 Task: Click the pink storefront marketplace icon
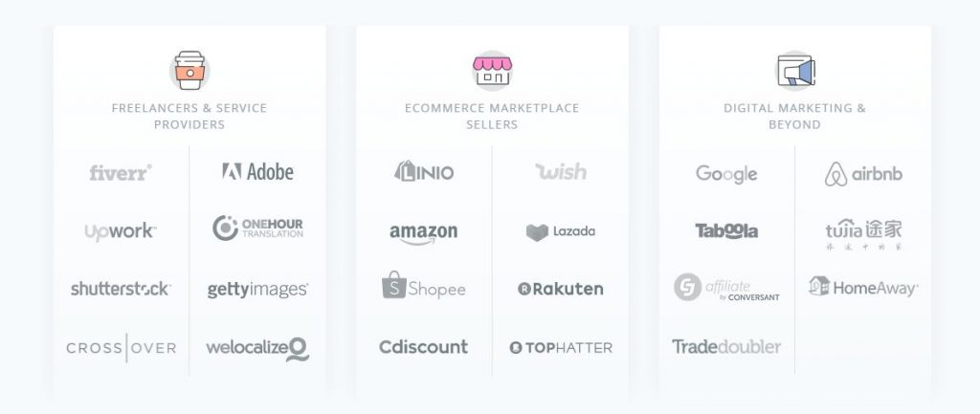pyautogui.click(x=492, y=70)
